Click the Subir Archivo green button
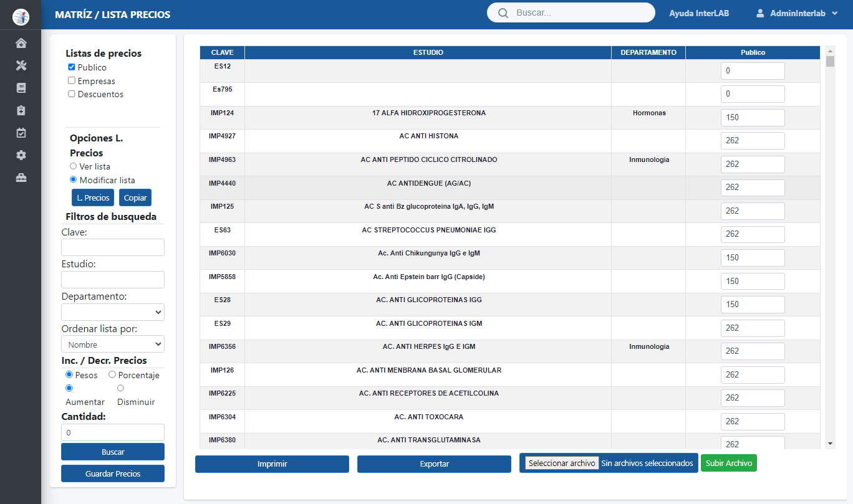 [729, 463]
